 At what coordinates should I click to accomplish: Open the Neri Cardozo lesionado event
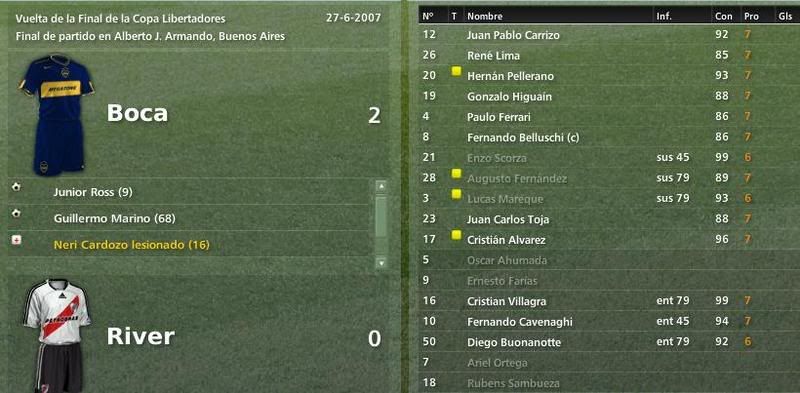131,245
